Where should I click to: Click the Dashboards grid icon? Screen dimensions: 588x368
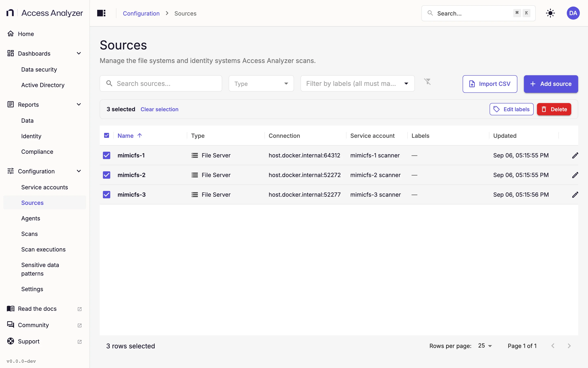10,53
